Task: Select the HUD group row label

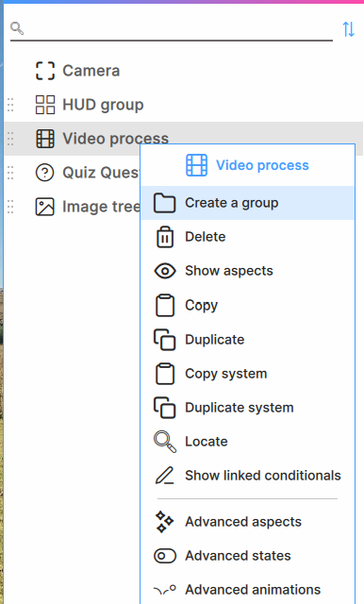Action: [103, 105]
